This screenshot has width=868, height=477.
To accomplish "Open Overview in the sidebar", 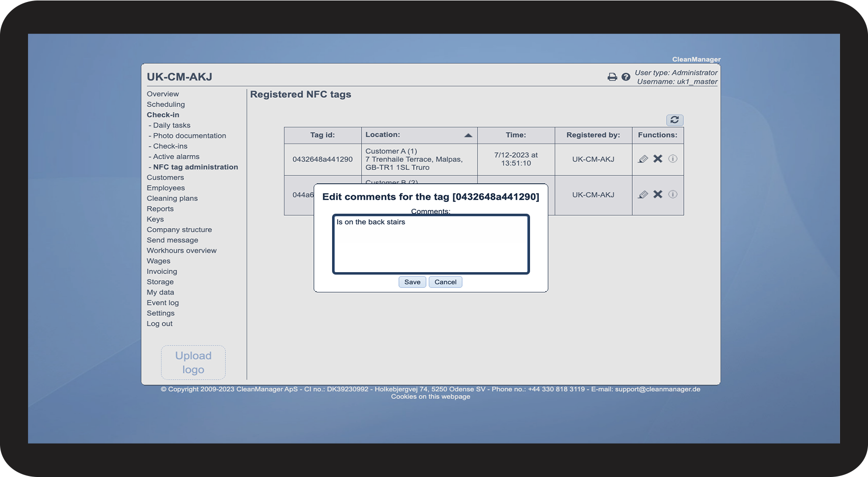I will coord(163,94).
